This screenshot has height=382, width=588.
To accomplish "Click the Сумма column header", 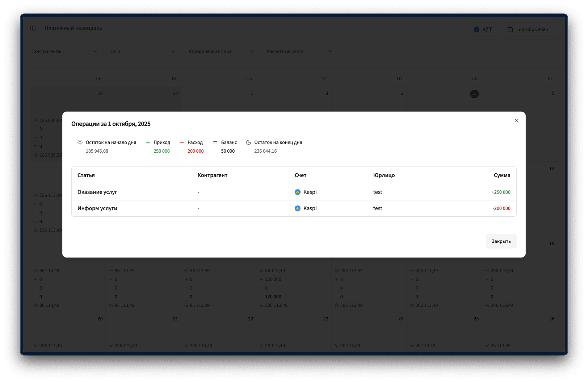I will pyautogui.click(x=502, y=175).
